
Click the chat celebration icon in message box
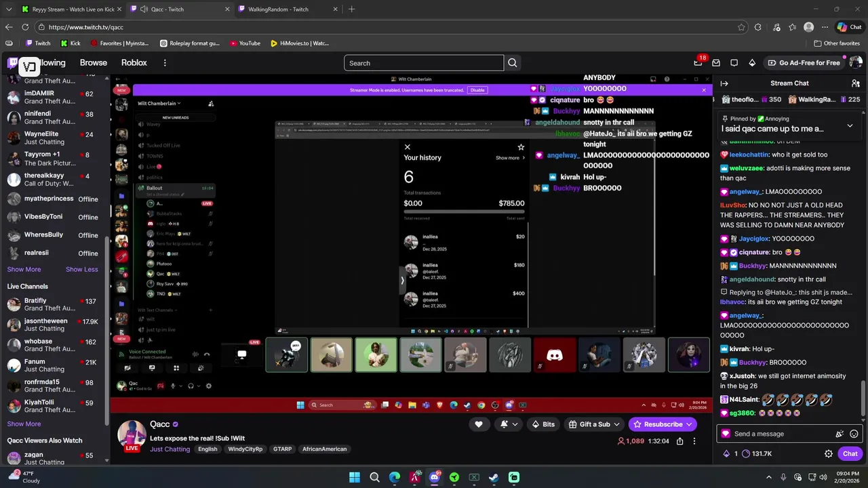pyautogui.click(x=840, y=434)
